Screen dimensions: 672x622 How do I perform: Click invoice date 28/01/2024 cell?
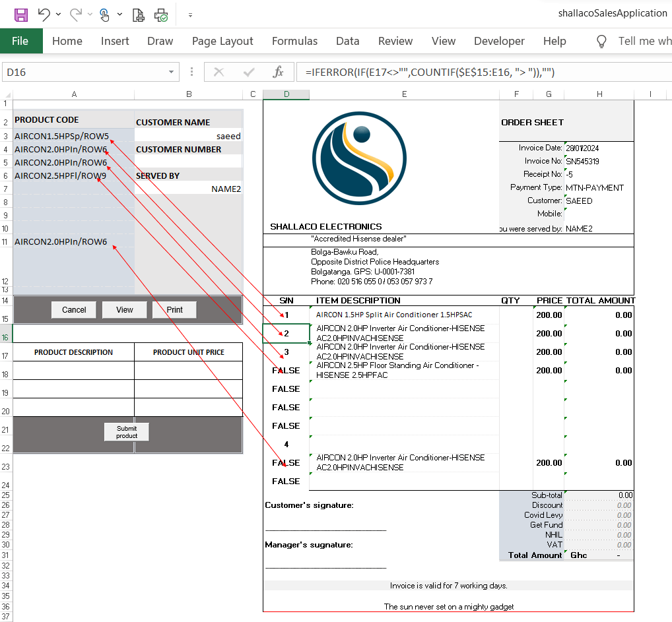click(599, 148)
